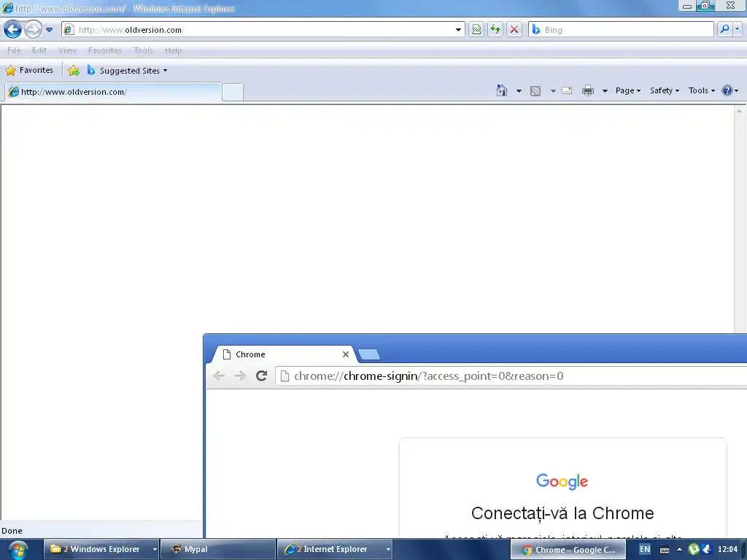Close the Chrome tab
This screenshot has height=560, width=747.
(x=346, y=354)
